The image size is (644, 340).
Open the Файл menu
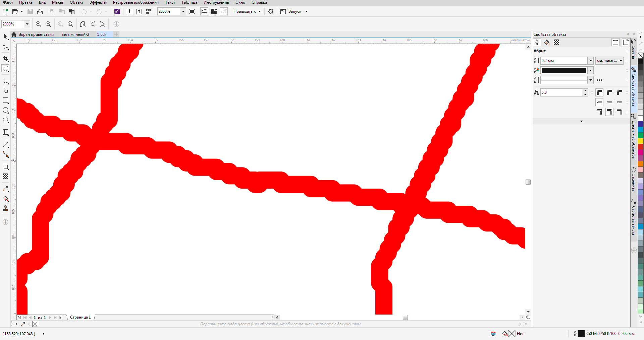[8, 2]
